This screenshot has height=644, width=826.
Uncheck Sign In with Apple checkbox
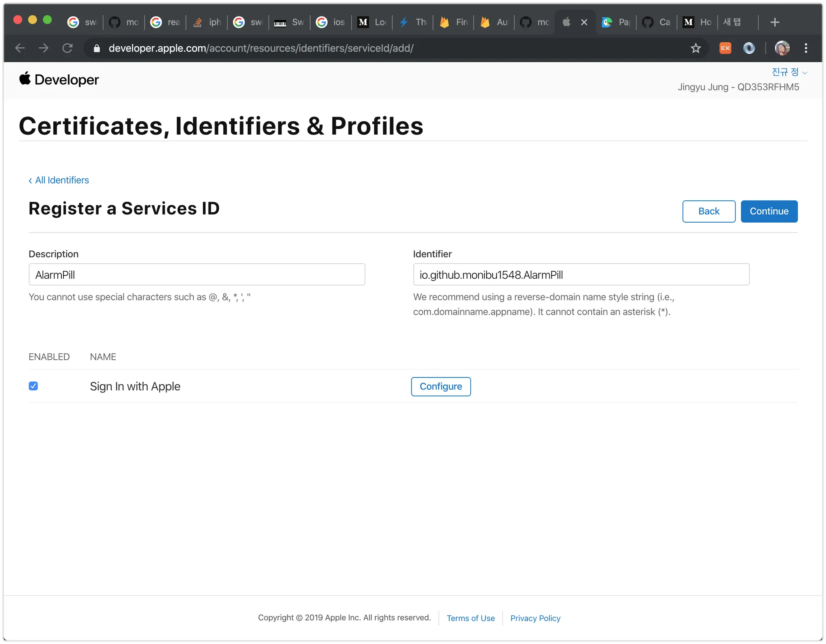click(x=33, y=386)
